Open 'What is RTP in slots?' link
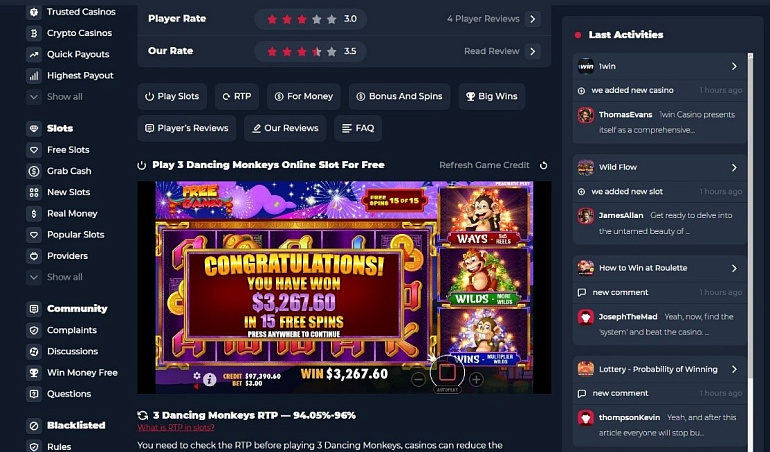The height and width of the screenshot is (452, 770). pyautogui.click(x=176, y=427)
